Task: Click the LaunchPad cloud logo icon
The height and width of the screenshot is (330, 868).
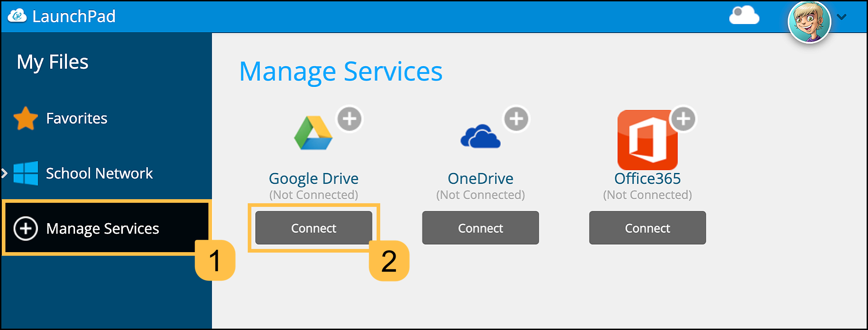Action: 17,16
